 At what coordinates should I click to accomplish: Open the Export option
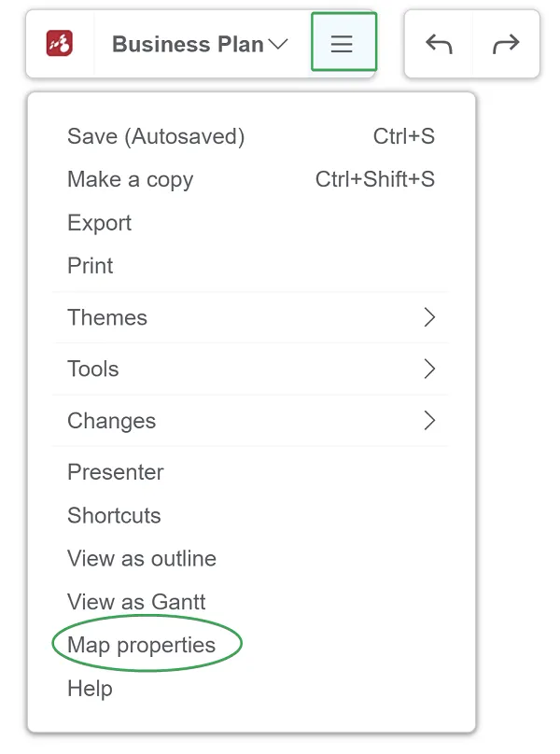pyautogui.click(x=251, y=223)
